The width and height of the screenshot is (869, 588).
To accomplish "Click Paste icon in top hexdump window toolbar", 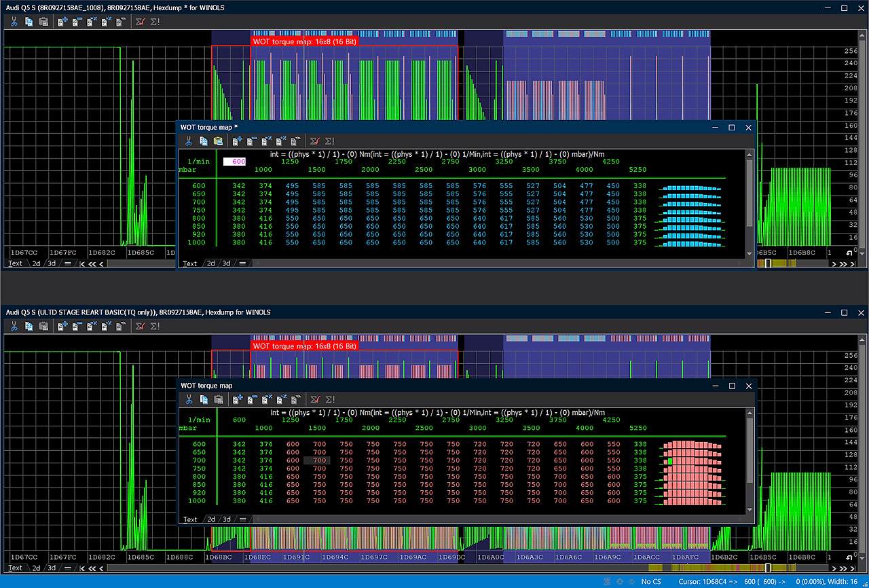I will point(43,22).
